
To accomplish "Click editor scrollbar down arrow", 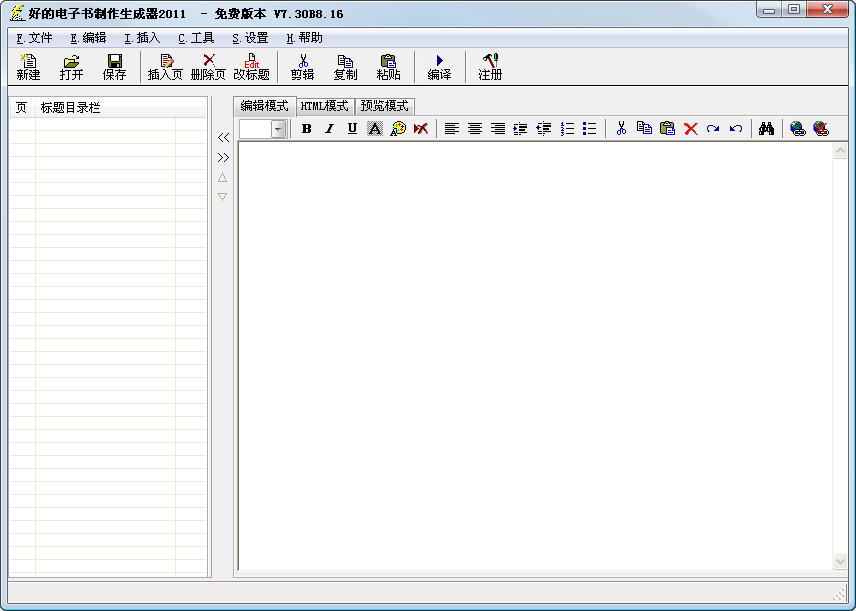I will (x=840, y=561).
